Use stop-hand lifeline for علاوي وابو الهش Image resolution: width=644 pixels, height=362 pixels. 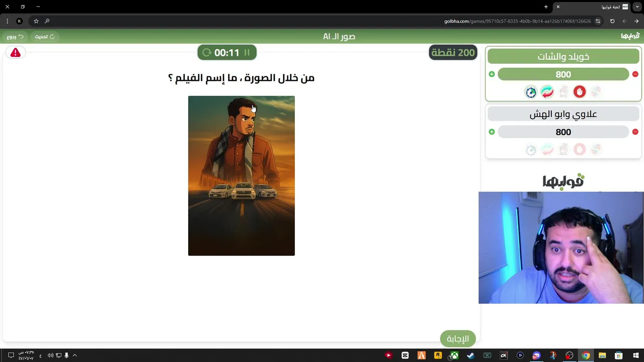pos(580,149)
